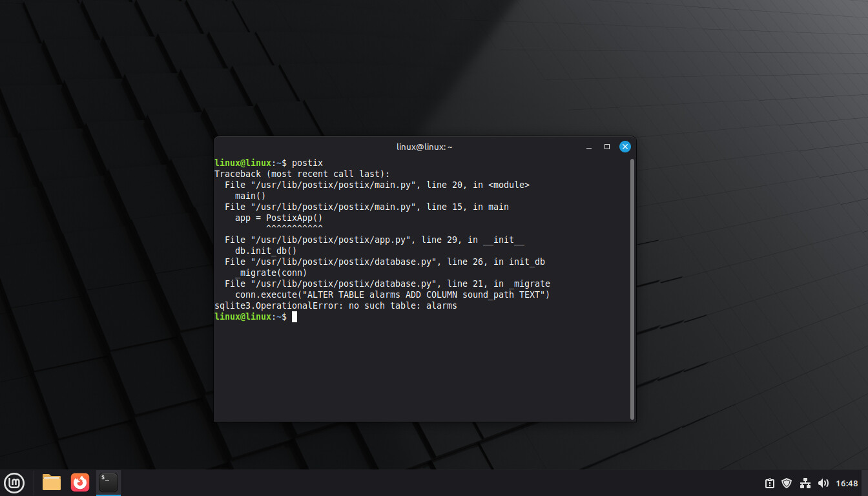Click the terminal's vertical scrollbar

click(632, 288)
